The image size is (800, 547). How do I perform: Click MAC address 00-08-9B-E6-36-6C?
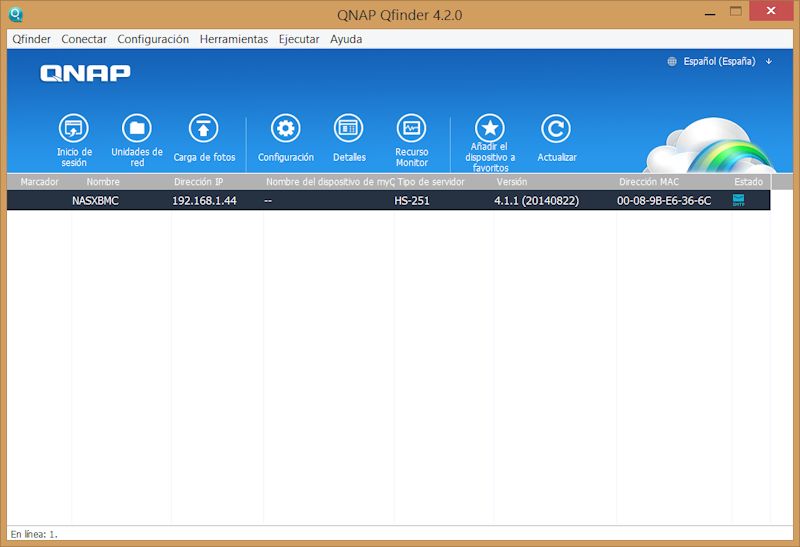pos(664,201)
